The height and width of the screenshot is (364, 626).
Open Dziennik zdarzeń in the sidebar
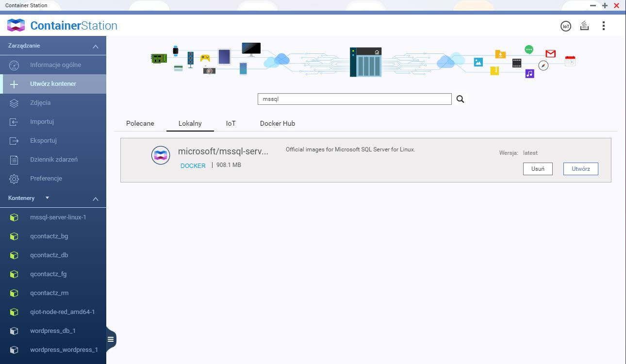pos(53,160)
